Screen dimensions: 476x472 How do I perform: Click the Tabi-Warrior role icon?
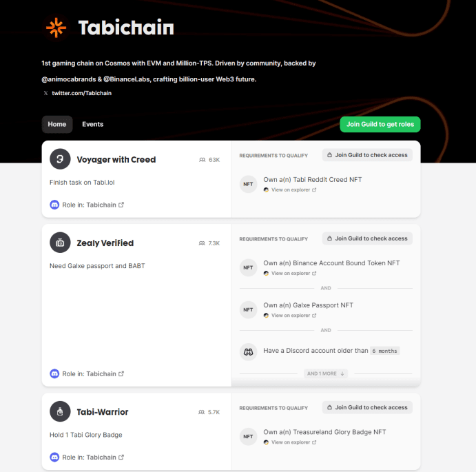(x=60, y=411)
